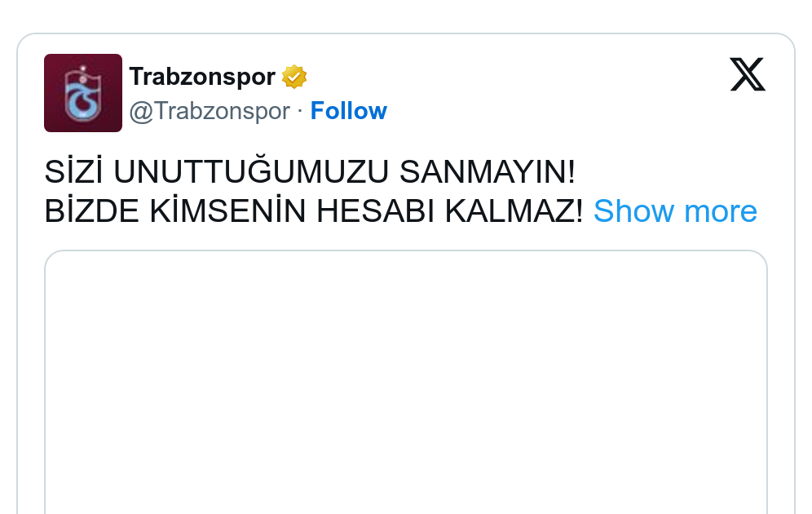
Task: Open the X logo in the tweet corner
Action: pos(748,74)
